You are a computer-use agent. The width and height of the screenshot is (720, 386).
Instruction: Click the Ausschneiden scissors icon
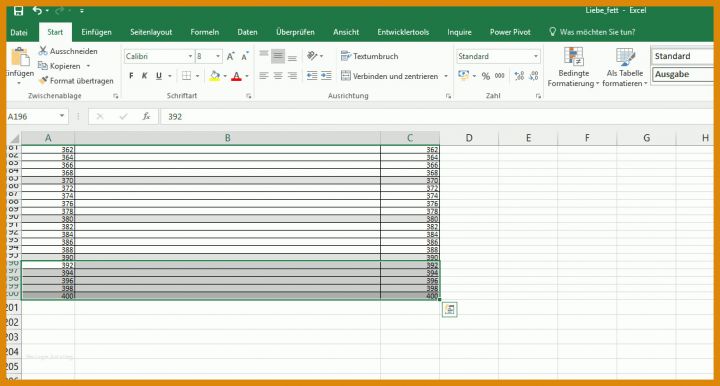coord(43,50)
